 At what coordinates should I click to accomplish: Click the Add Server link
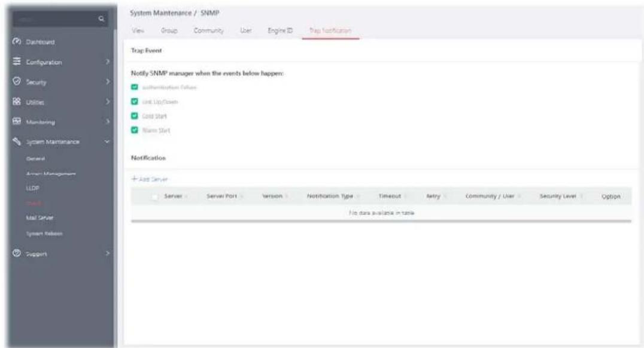(150, 179)
